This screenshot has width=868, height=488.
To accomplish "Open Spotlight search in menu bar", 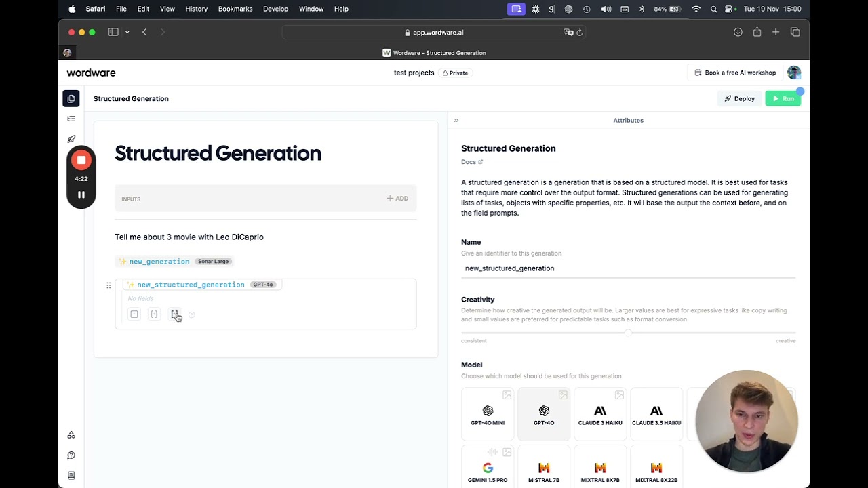I will pyautogui.click(x=713, y=9).
